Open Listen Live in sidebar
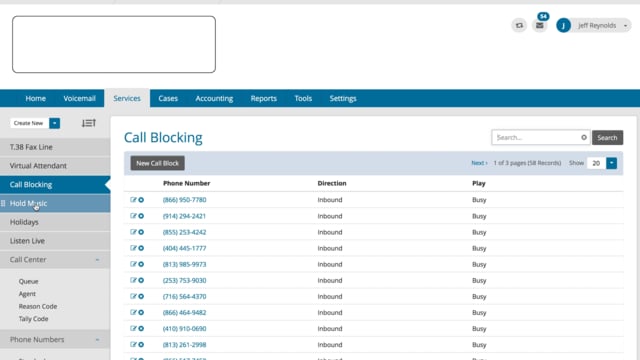The image size is (640, 360). (x=55, y=241)
